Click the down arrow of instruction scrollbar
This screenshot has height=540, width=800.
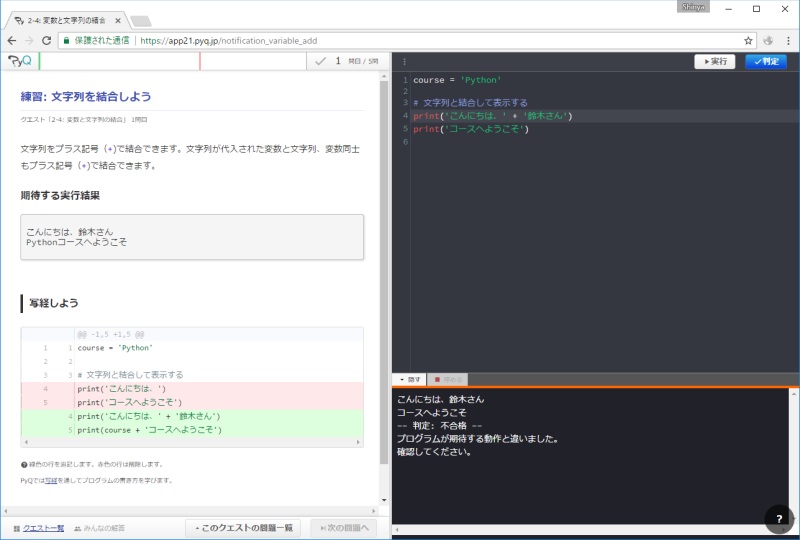[x=384, y=500]
